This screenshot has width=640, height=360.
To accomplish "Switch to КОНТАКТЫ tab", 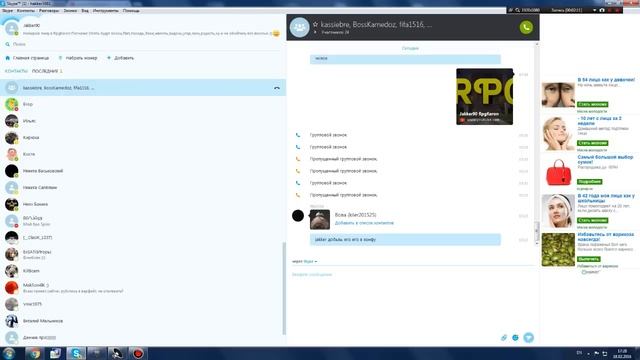I will tap(16, 71).
